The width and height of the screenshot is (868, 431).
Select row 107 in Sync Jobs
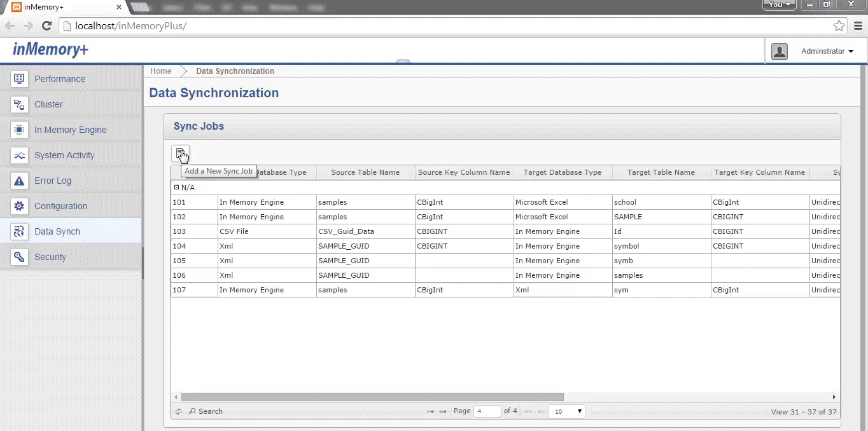[x=505, y=290]
